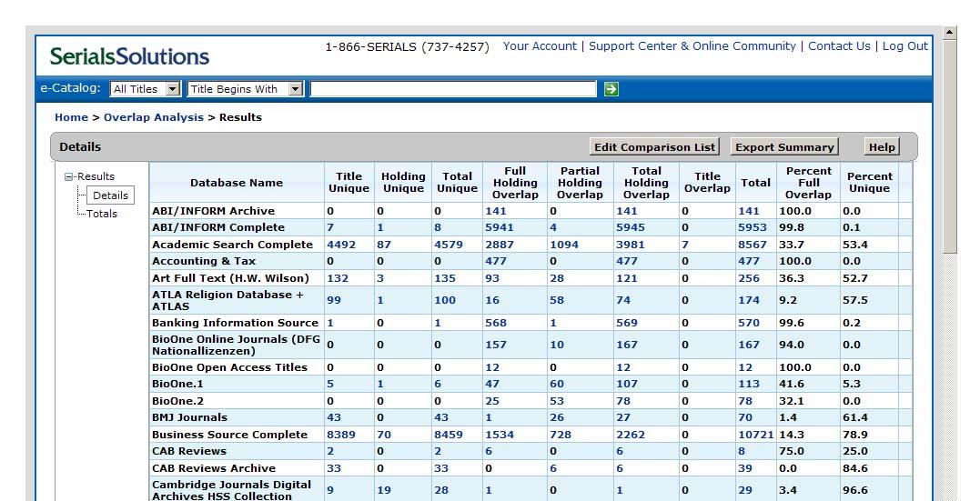Click Banking Information Source Total 570

click(749, 323)
